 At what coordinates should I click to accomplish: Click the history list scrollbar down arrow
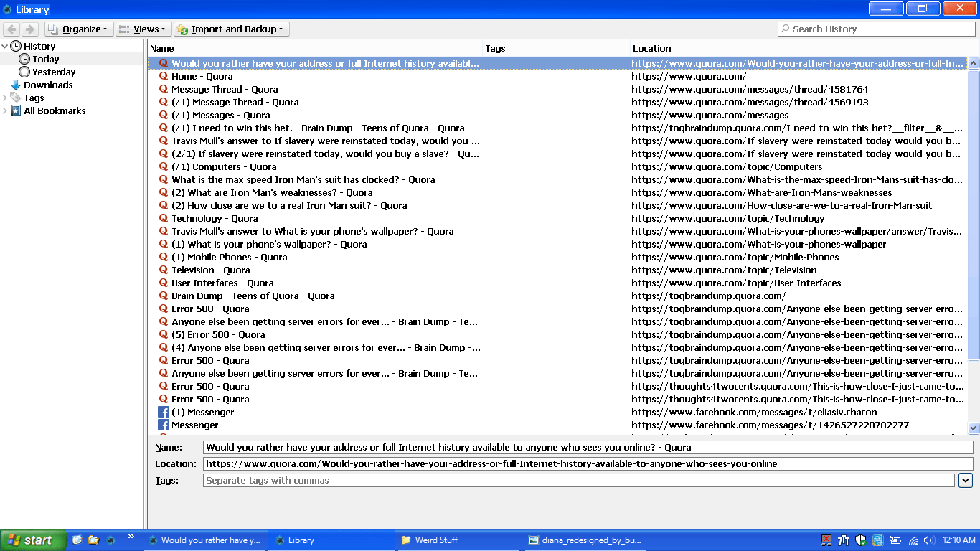pyautogui.click(x=974, y=428)
